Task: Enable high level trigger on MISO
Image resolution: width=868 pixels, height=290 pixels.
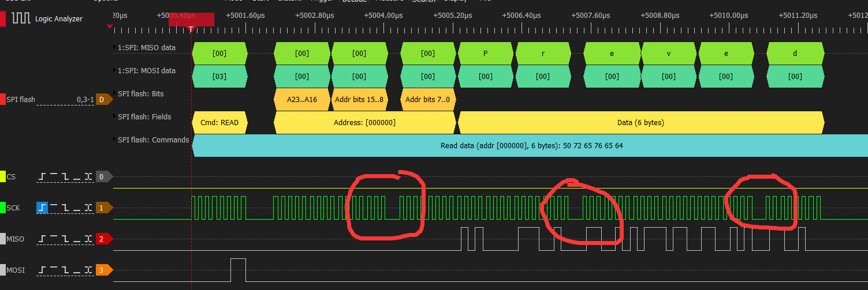Action: 54,238
